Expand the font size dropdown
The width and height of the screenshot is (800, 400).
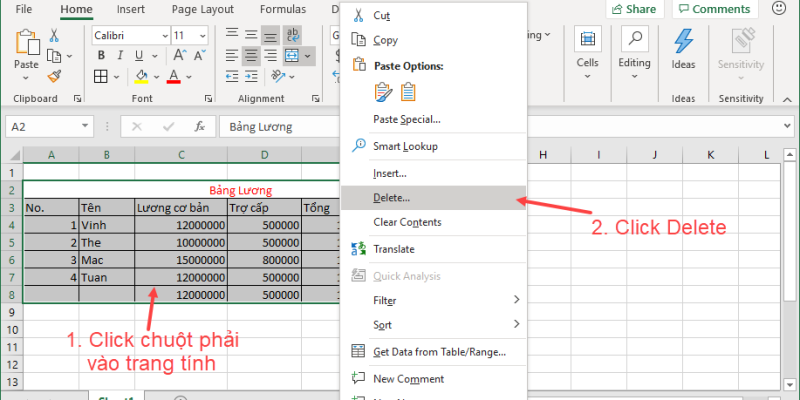click(x=203, y=35)
